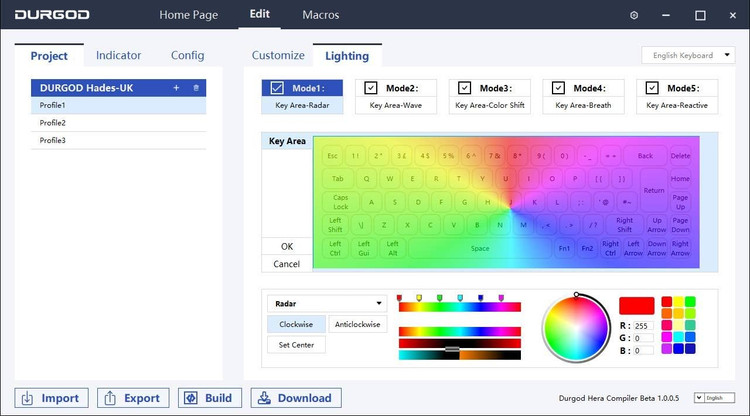Pick the large red color preview swatch
Viewport: 750px width, 416px height.
click(x=636, y=306)
